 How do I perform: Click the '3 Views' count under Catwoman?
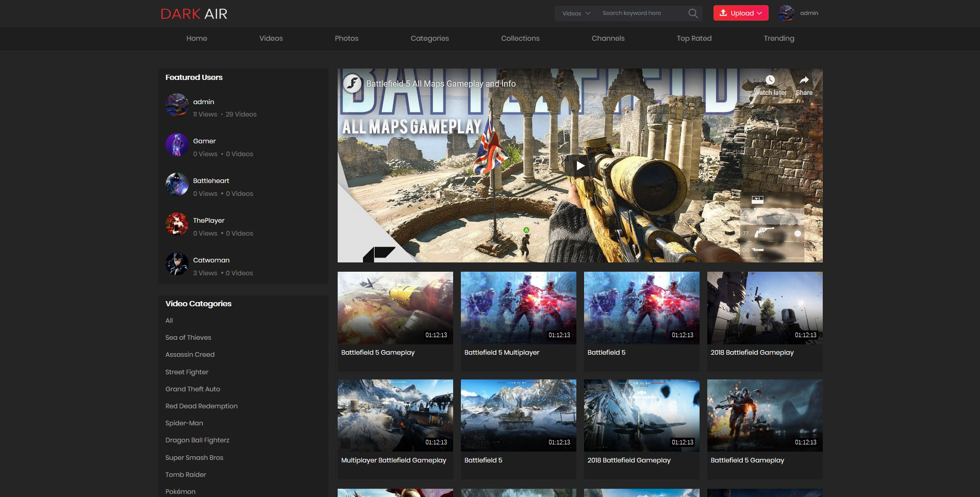pyautogui.click(x=205, y=273)
